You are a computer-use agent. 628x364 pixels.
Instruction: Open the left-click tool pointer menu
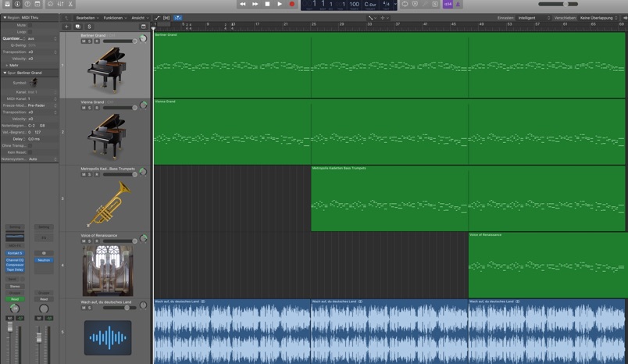click(372, 18)
